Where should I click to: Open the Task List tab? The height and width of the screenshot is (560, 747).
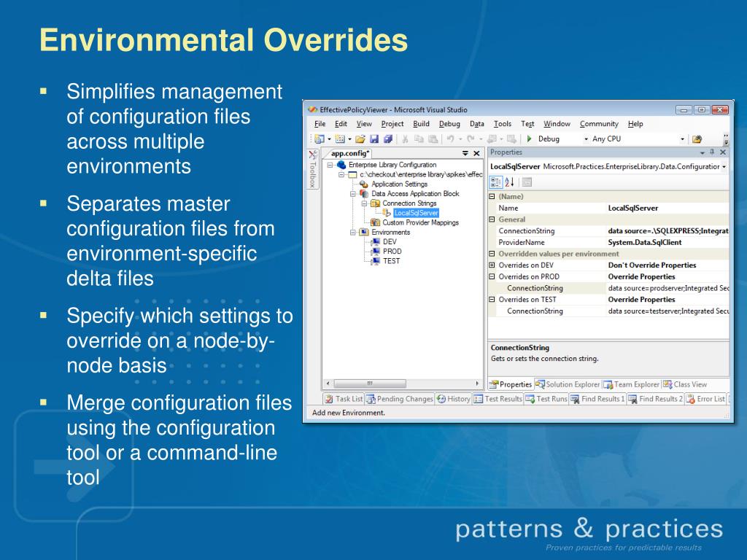tap(344, 399)
